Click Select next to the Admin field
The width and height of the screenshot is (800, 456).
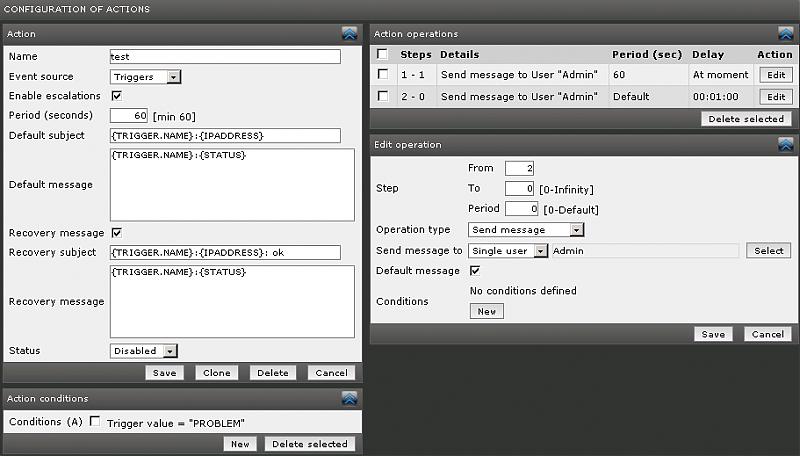tap(768, 250)
